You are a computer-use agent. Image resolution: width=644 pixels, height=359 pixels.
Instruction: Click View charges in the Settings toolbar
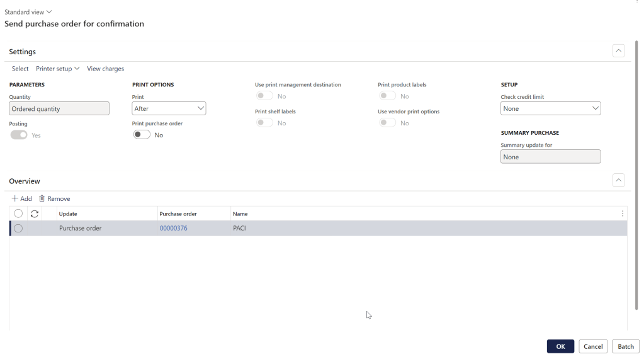pyautogui.click(x=105, y=69)
